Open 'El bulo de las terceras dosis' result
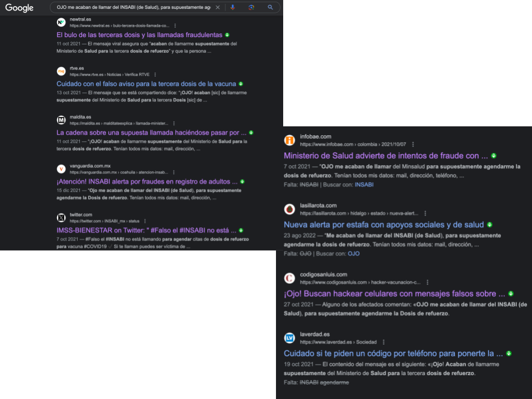Viewport: 532px width, 399px height. [140, 35]
